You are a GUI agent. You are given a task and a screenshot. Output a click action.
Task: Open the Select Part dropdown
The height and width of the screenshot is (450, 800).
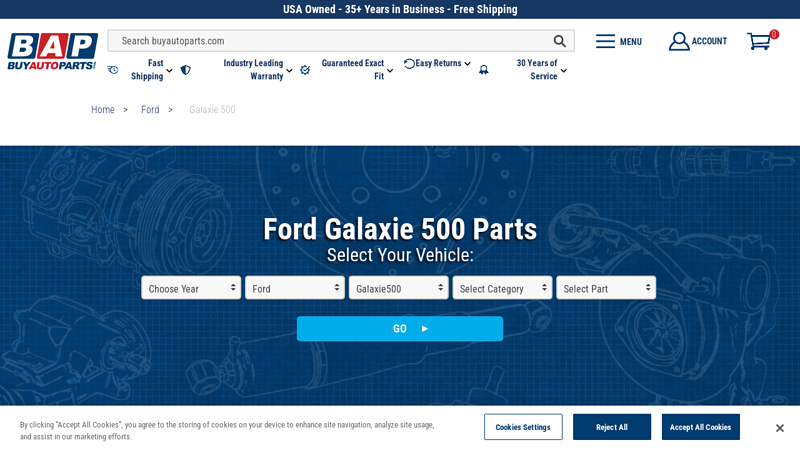[606, 288]
